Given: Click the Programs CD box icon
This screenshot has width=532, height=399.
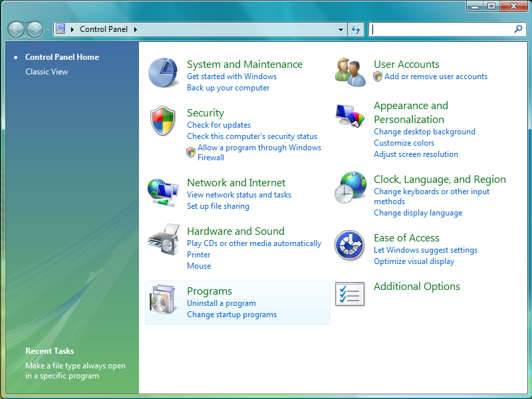Looking at the screenshot, I should point(163,300).
